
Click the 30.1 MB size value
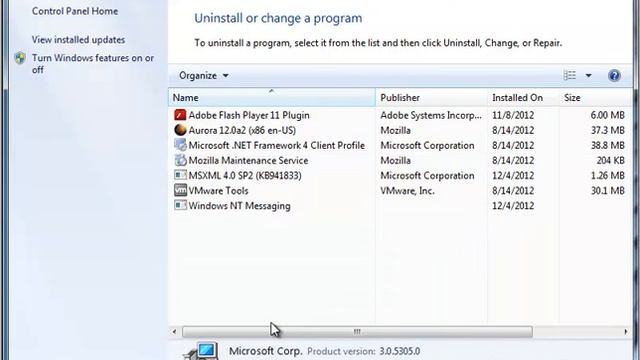coord(607,191)
